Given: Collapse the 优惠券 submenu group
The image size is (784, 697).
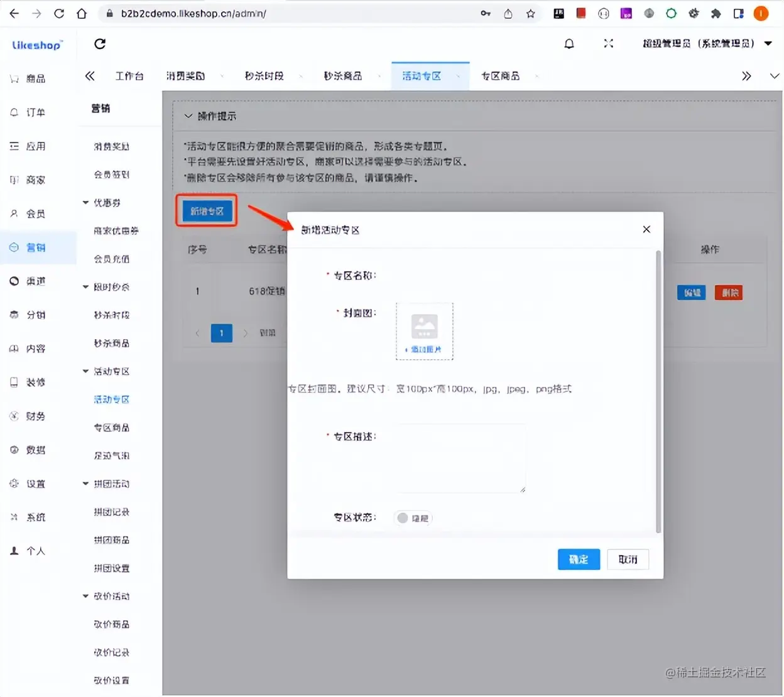Looking at the screenshot, I should click(86, 203).
